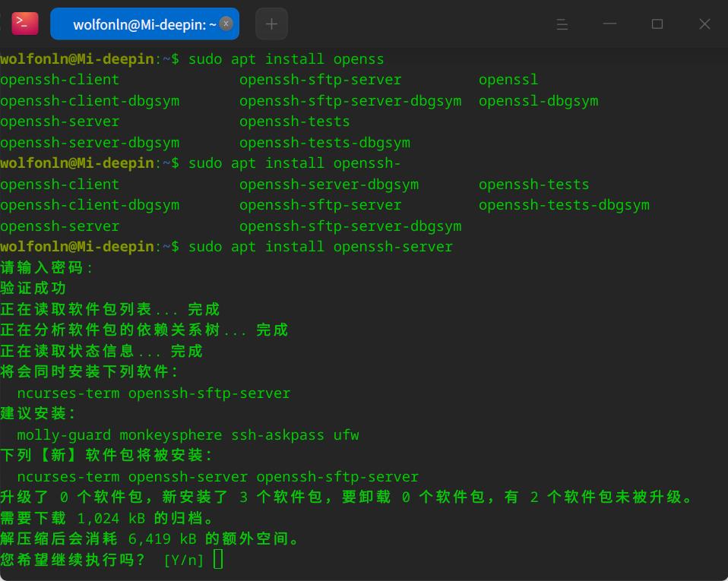
Task: Add a new terminal tab with plus button
Action: (x=271, y=24)
